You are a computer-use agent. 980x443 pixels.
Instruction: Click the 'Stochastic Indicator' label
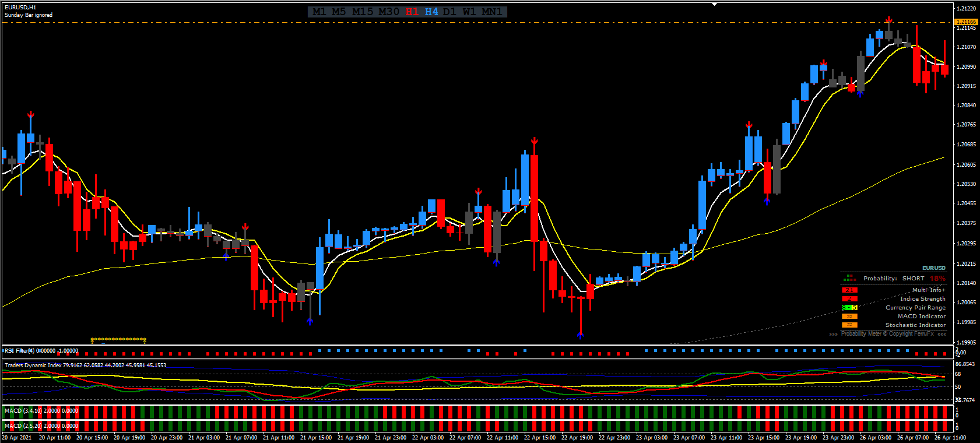(x=915, y=325)
